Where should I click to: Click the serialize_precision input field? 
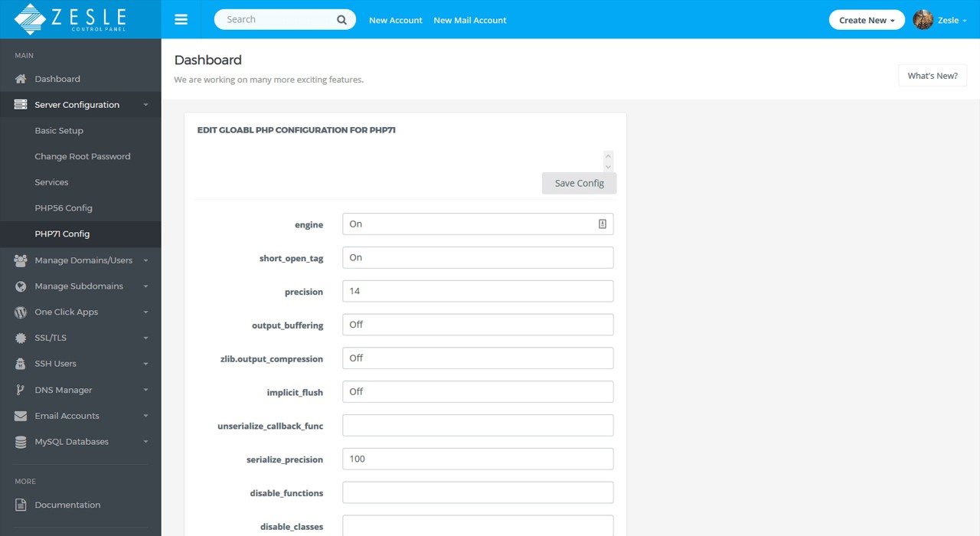click(x=477, y=459)
